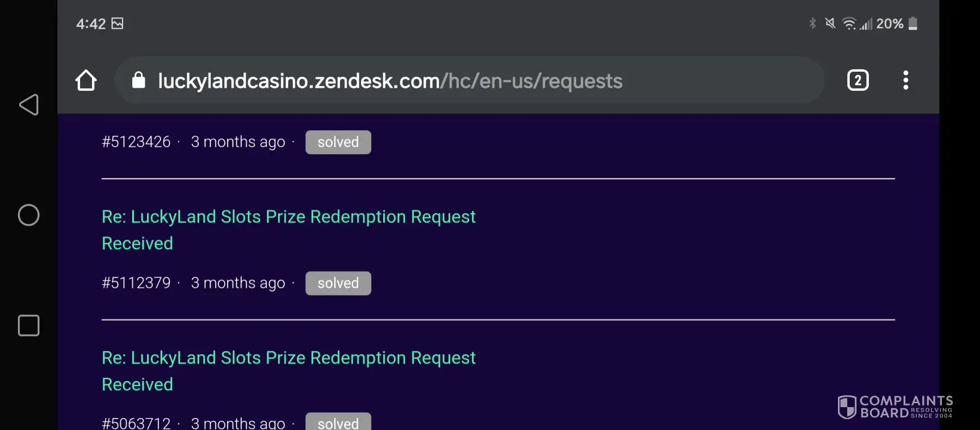Tap the Android back triangle button
Image resolution: width=980 pixels, height=430 pixels.
[x=29, y=105]
